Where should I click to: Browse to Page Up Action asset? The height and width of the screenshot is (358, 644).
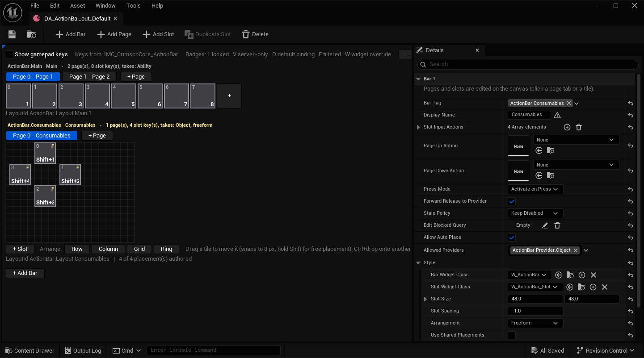pyautogui.click(x=551, y=151)
